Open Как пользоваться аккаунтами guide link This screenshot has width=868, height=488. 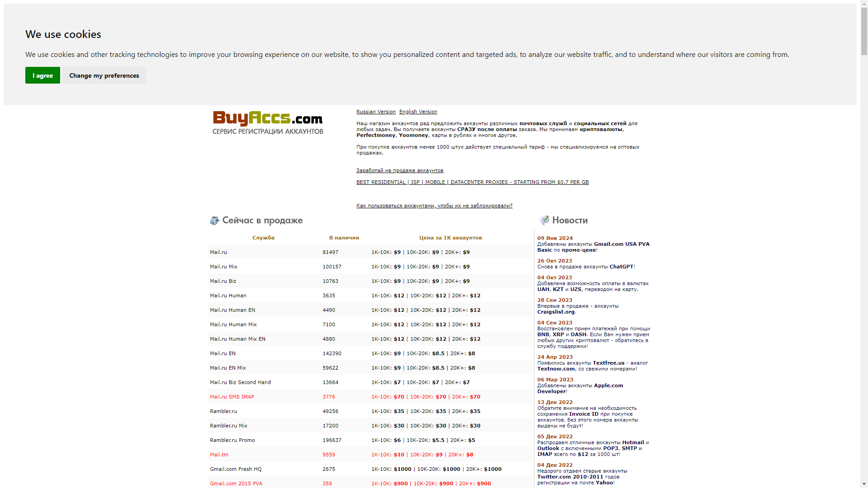[x=434, y=205]
